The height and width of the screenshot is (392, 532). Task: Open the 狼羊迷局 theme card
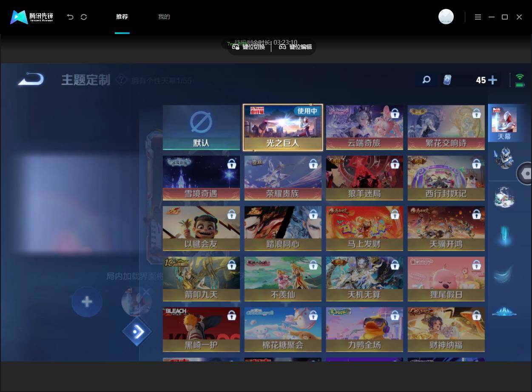364,178
